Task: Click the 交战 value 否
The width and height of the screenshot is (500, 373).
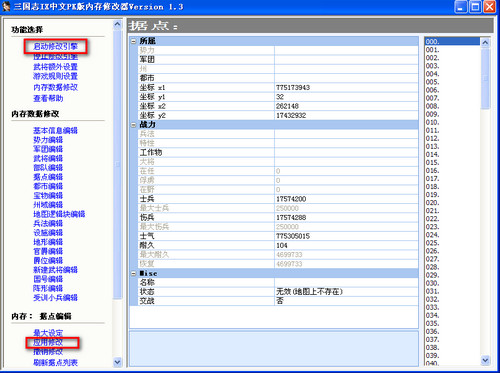Action: click(280, 301)
